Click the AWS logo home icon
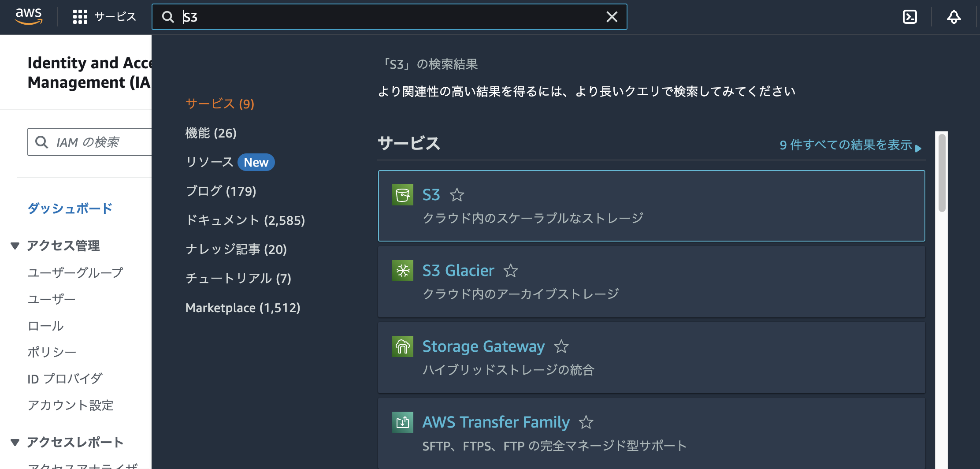The width and height of the screenshot is (980, 469). 29,16
